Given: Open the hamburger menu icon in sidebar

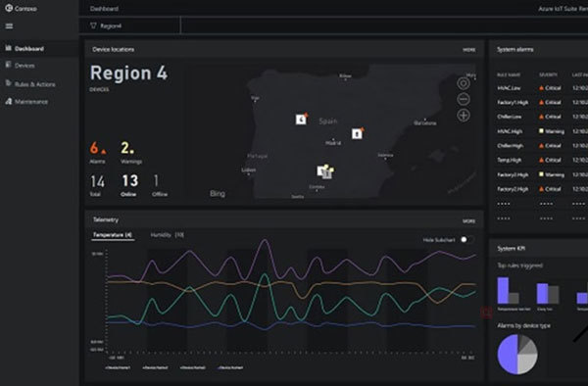Looking at the screenshot, I should click(10, 25).
